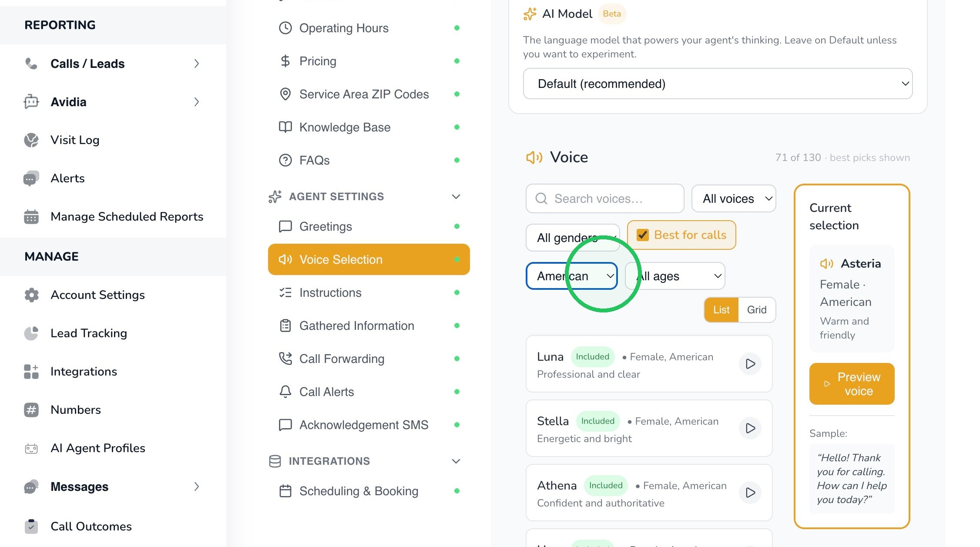Image resolution: width=980 pixels, height=547 pixels.
Task: Click the Alerts chat bubble icon
Action: point(31,178)
